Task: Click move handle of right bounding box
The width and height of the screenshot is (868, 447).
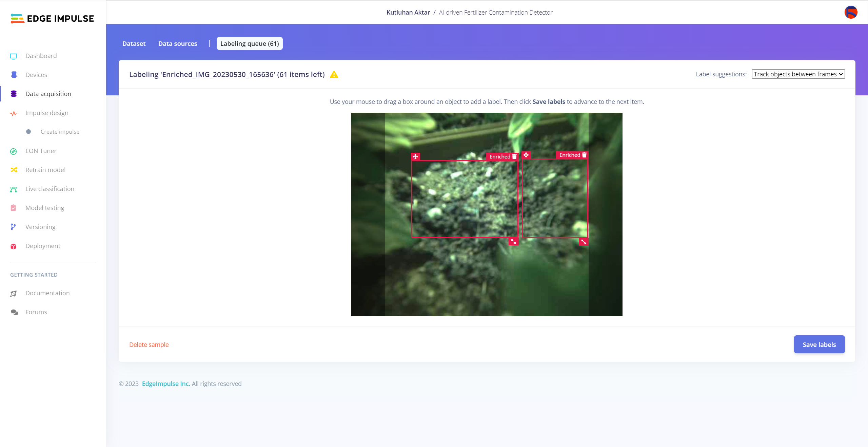Action: (x=526, y=155)
